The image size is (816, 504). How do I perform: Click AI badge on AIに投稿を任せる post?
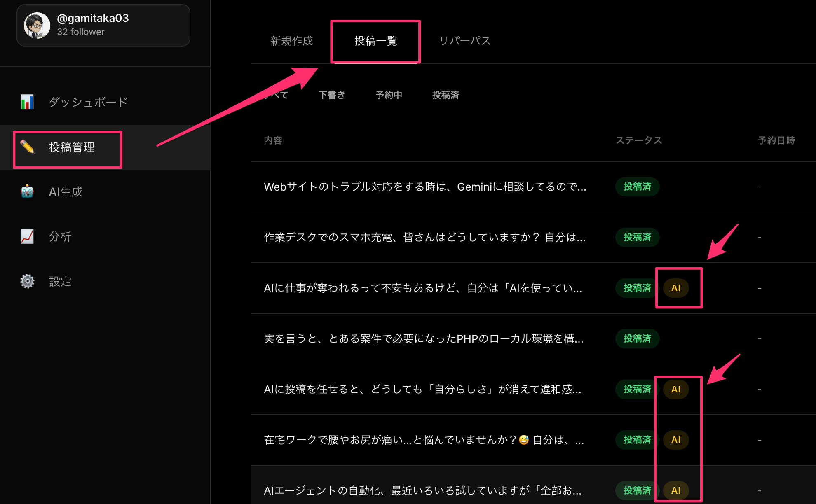(675, 389)
